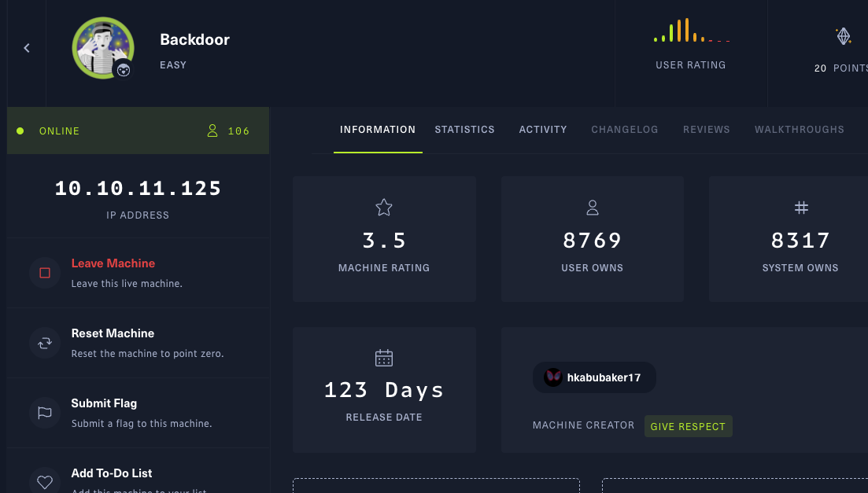Click the 8317 system owns value

[x=800, y=241]
